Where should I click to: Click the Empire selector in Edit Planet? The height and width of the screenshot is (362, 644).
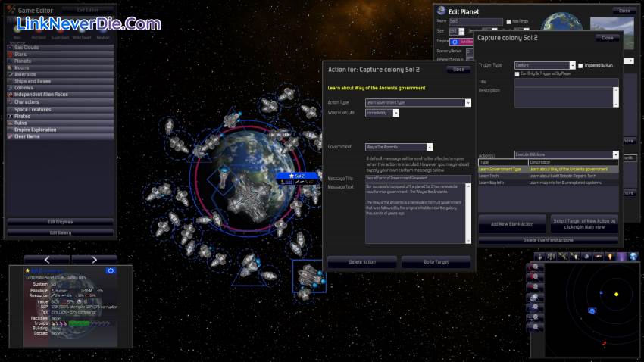coord(461,42)
